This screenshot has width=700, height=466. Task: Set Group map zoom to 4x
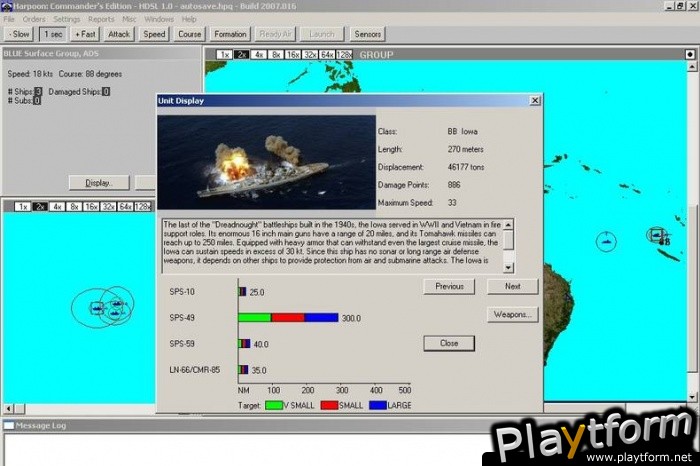click(258, 54)
